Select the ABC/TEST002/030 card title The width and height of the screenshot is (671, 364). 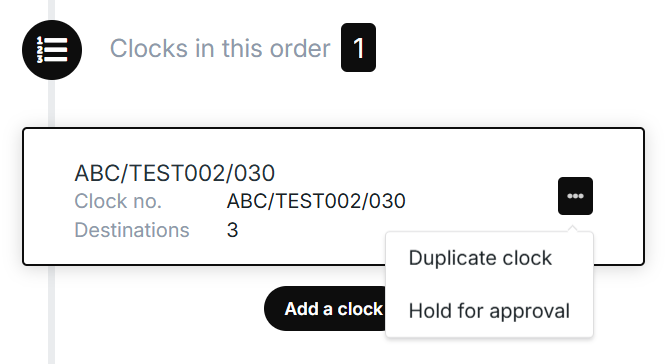[175, 173]
